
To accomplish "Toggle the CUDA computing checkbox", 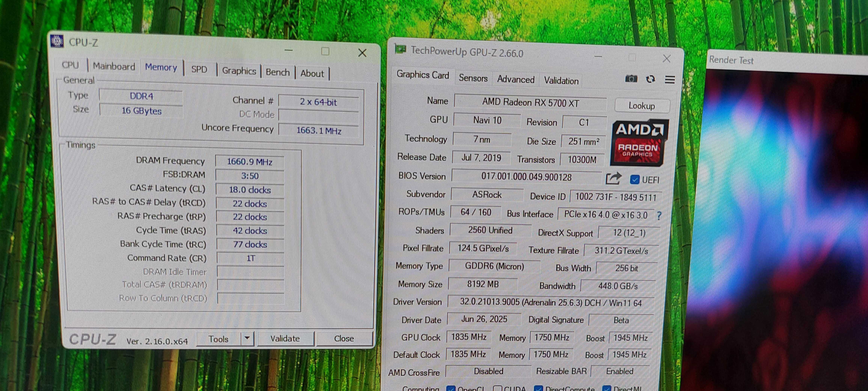I will pyautogui.click(x=498, y=388).
